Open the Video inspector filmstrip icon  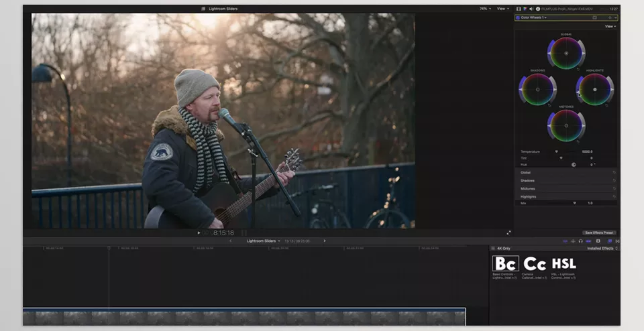(x=519, y=9)
